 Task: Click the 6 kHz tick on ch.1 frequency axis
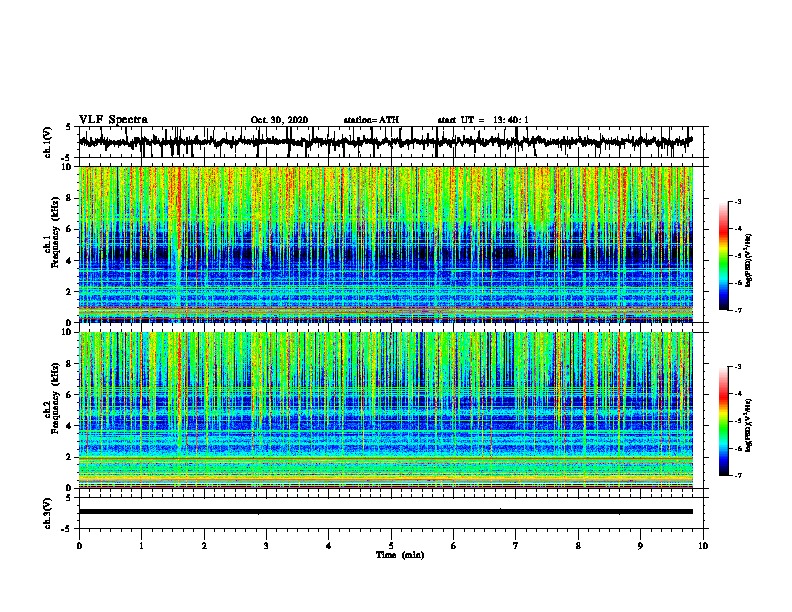[x=70, y=229]
